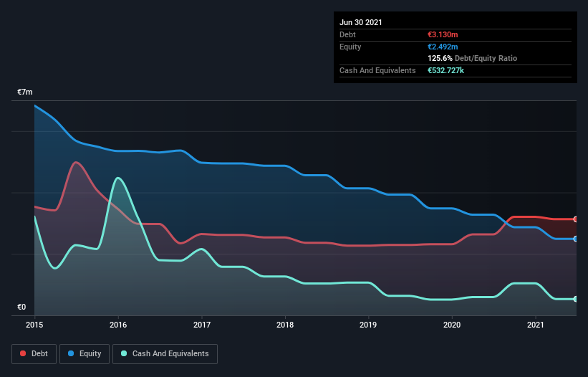
Task: Click the €0 y-axis label
Action: click(x=21, y=307)
